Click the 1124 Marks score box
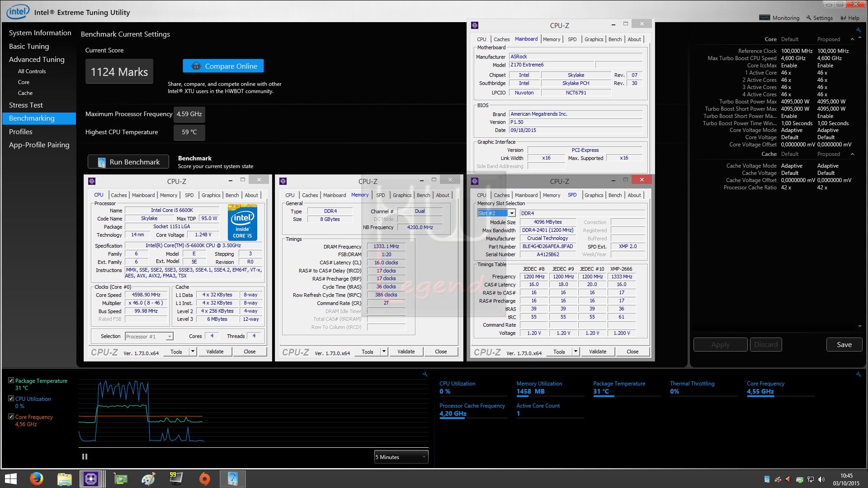The height and width of the screenshot is (488, 868). click(119, 71)
